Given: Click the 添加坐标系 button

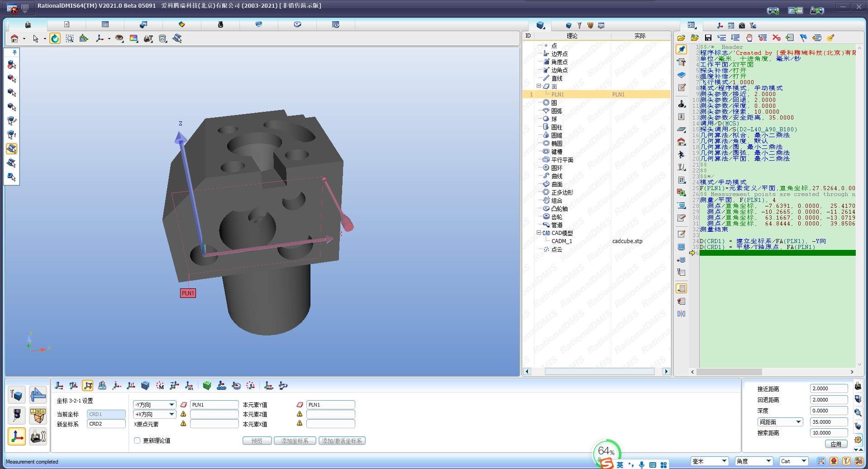Looking at the screenshot, I should [295, 441].
